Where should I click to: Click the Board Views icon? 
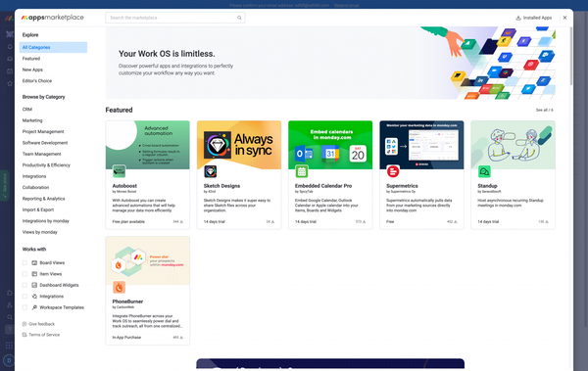point(34,262)
